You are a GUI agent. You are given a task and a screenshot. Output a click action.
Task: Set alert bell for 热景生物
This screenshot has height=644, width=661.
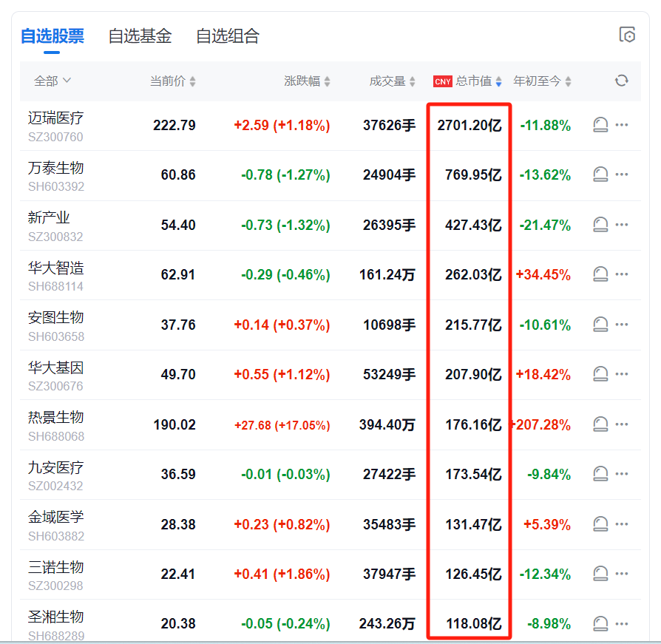[x=600, y=424]
